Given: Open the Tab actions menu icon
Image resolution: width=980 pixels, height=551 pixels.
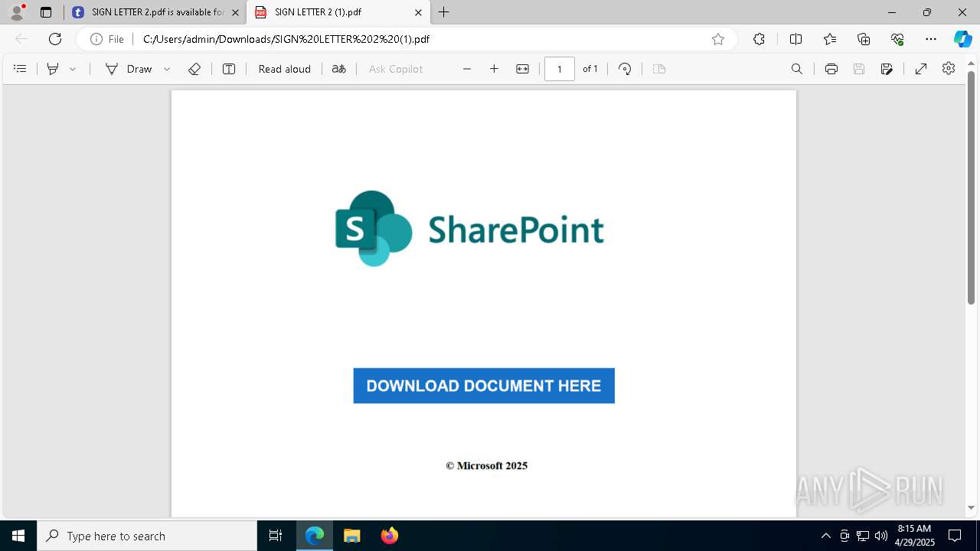Looking at the screenshot, I should (46, 12).
